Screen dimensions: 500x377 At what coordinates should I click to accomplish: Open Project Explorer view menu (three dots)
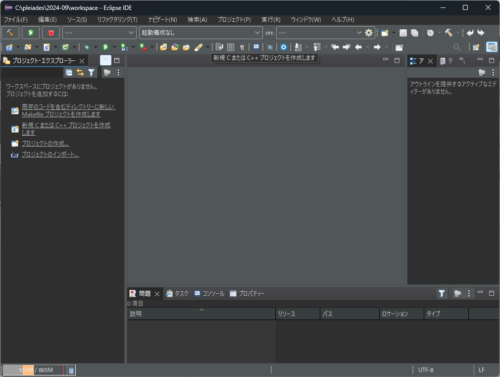pyautogui.click(x=118, y=72)
